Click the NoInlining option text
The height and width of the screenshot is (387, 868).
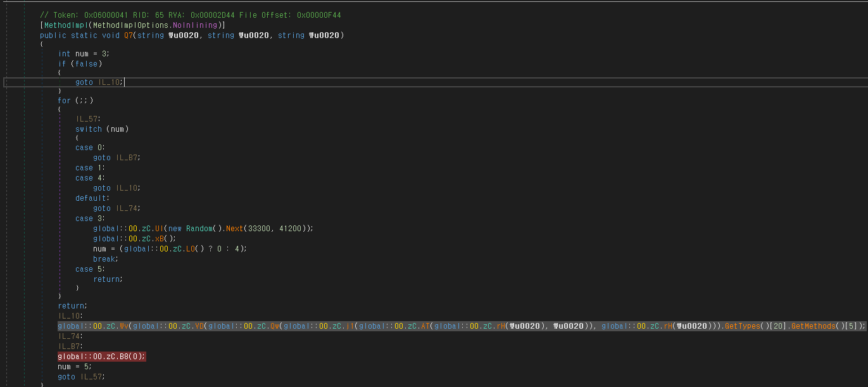pos(194,25)
